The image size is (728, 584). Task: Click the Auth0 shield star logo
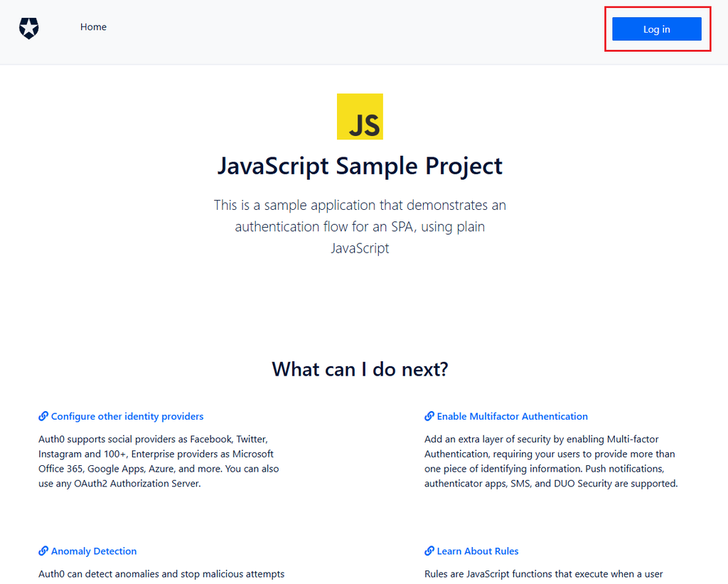28,28
